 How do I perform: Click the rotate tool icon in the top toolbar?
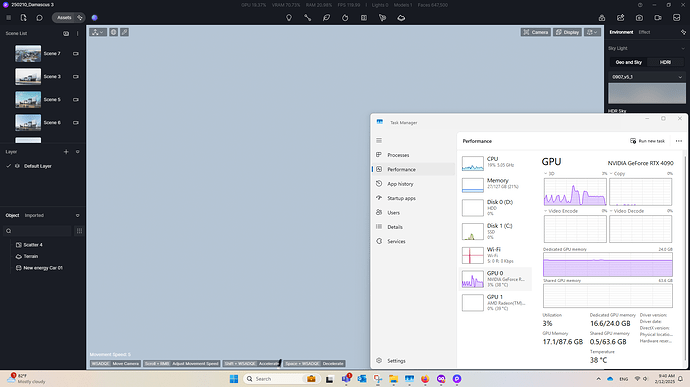point(345,18)
